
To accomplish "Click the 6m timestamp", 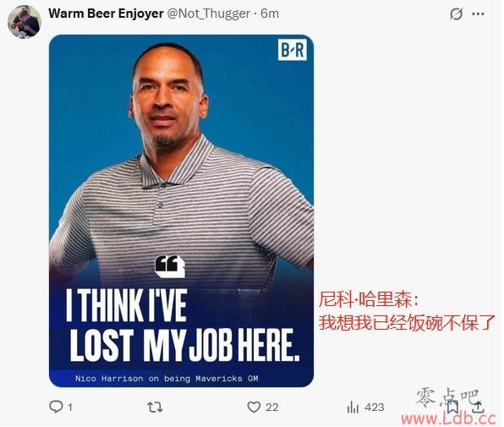I will [x=270, y=14].
